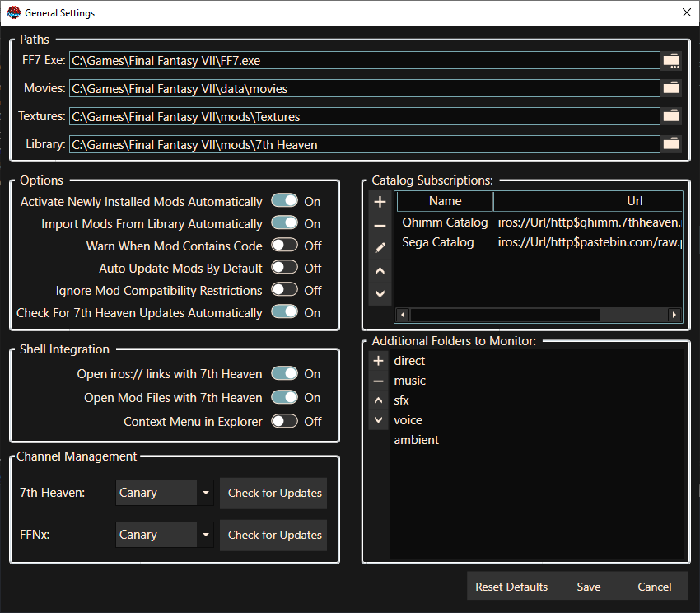The height and width of the screenshot is (613, 700).
Task: Save the general settings
Action: 588,587
